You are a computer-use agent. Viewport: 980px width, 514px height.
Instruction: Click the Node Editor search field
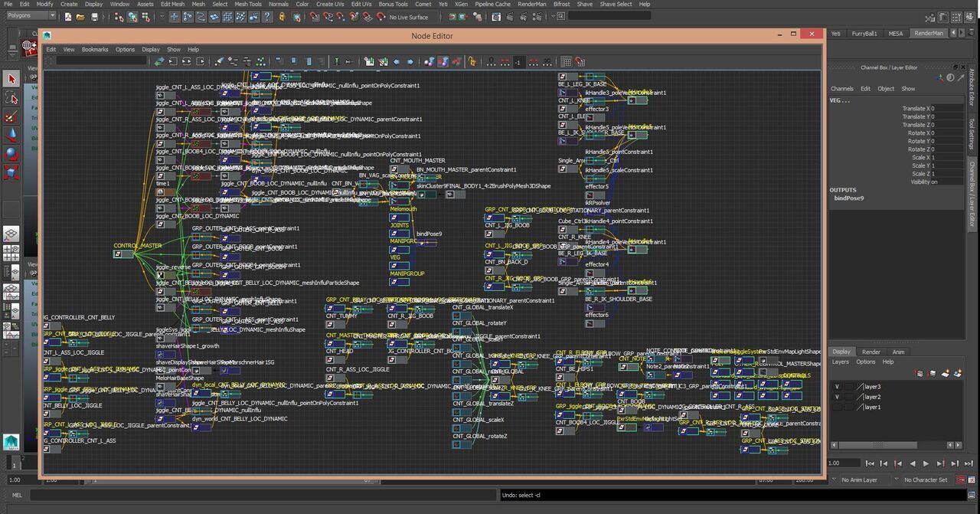pos(101,61)
